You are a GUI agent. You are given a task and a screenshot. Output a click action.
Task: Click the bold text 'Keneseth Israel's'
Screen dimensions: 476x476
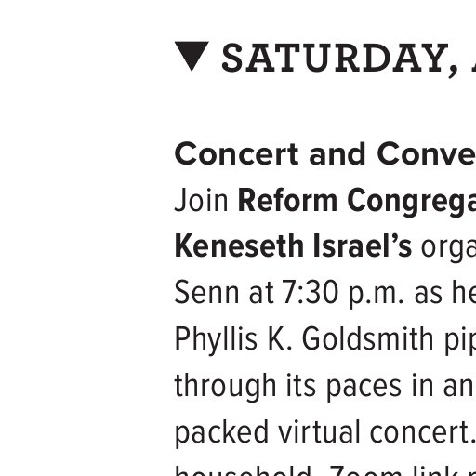pyautogui.click(x=293, y=246)
